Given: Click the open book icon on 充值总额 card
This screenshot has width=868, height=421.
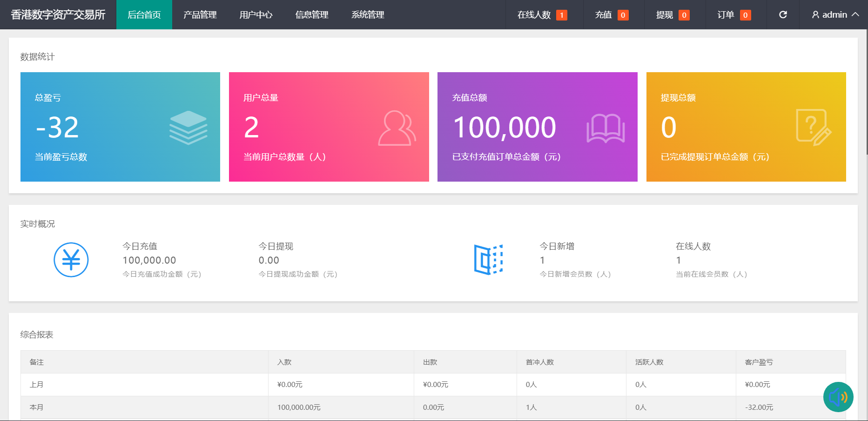Looking at the screenshot, I should [606, 128].
